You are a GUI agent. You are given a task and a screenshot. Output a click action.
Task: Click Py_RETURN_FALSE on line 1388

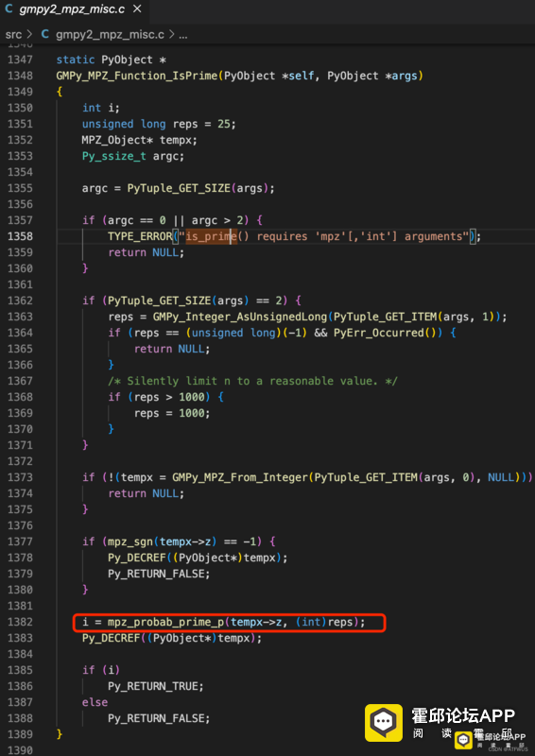(x=159, y=718)
